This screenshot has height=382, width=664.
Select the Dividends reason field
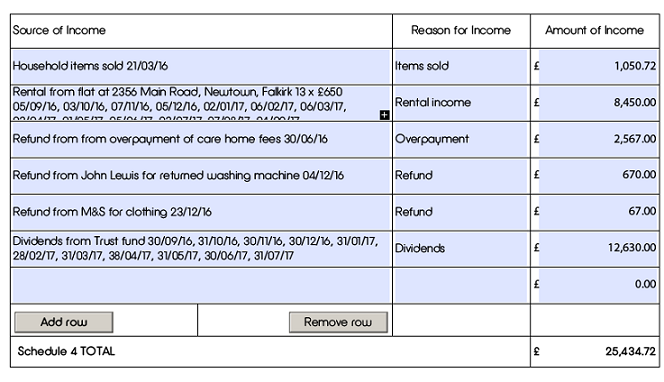(x=461, y=249)
